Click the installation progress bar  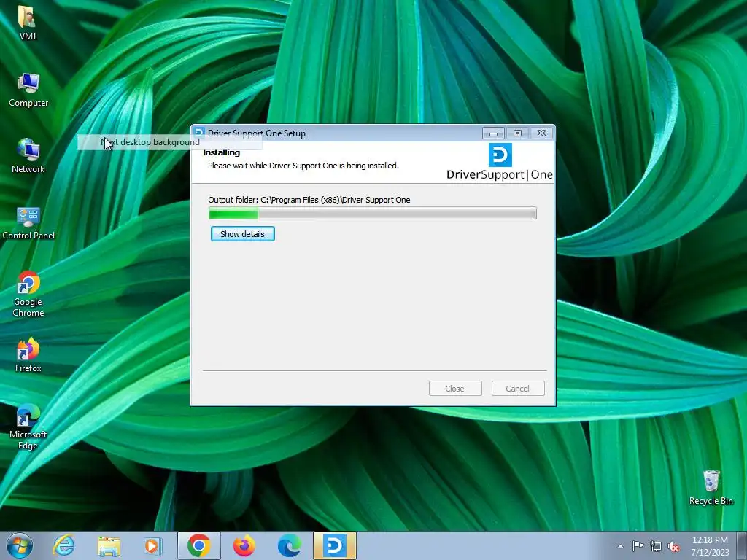[x=373, y=214]
